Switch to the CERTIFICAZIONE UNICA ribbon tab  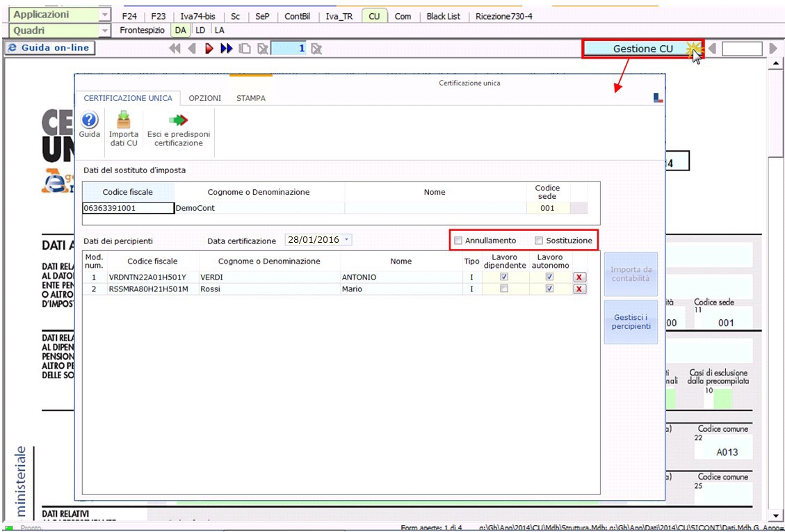pyautogui.click(x=128, y=98)
